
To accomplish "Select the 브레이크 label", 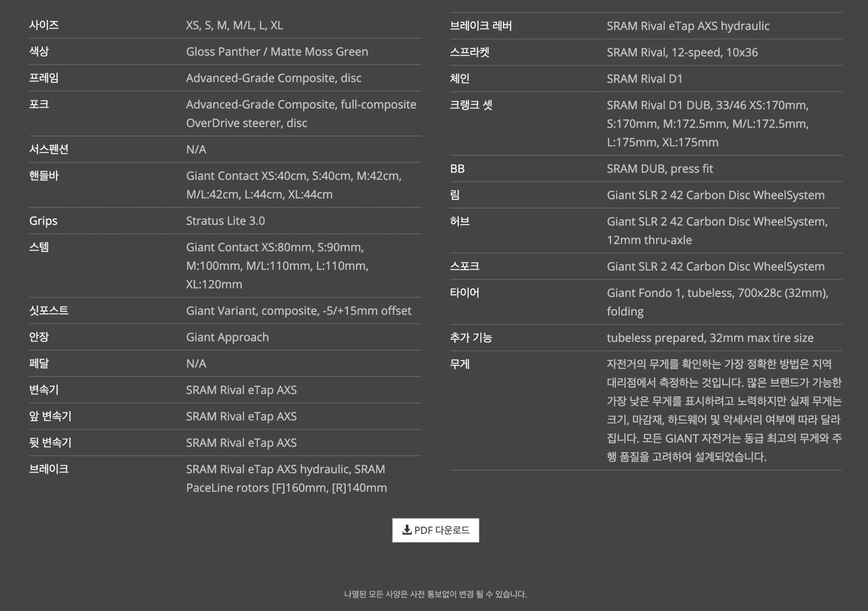I will (x=49, y=469).
